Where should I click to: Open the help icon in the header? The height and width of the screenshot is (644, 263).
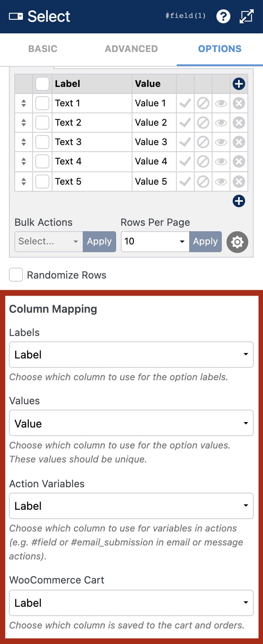coord(223,16)
